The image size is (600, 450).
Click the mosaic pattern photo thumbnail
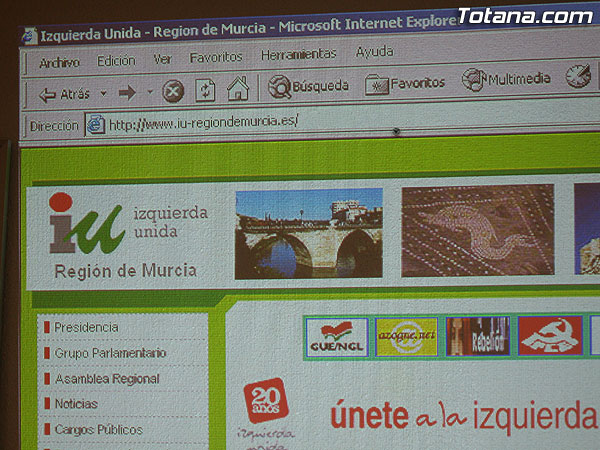478,230
